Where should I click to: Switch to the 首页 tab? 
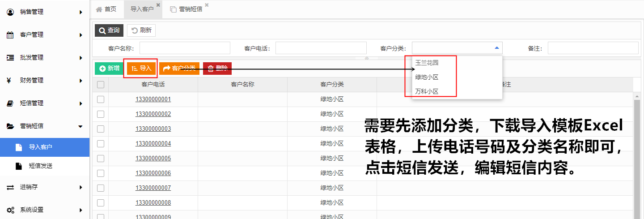coord(106,9)
